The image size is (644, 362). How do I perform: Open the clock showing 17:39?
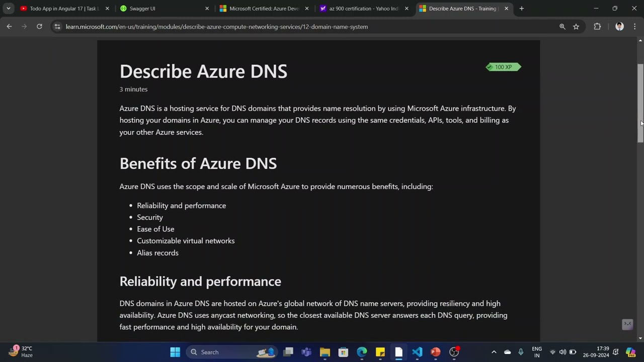[x=596, y=352]
